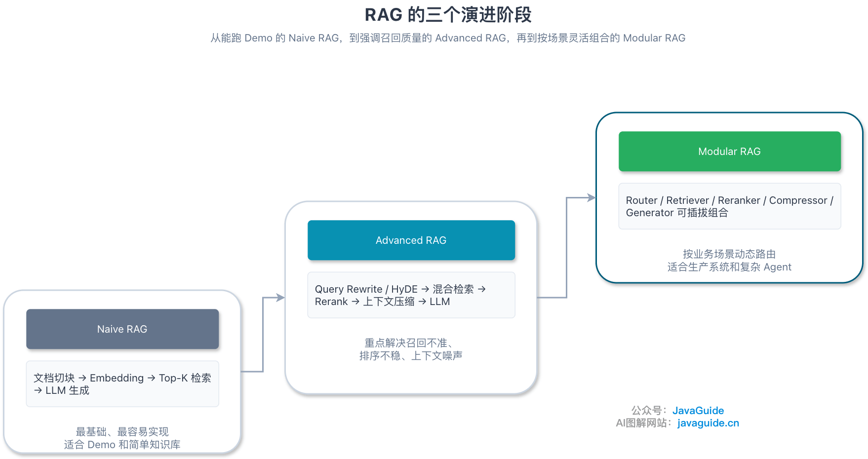The image size is (868, 459).
Task: Click the subtitle starting "从能跑 Demo 的 Naive RAG"
Action: [x=448, y=38]
